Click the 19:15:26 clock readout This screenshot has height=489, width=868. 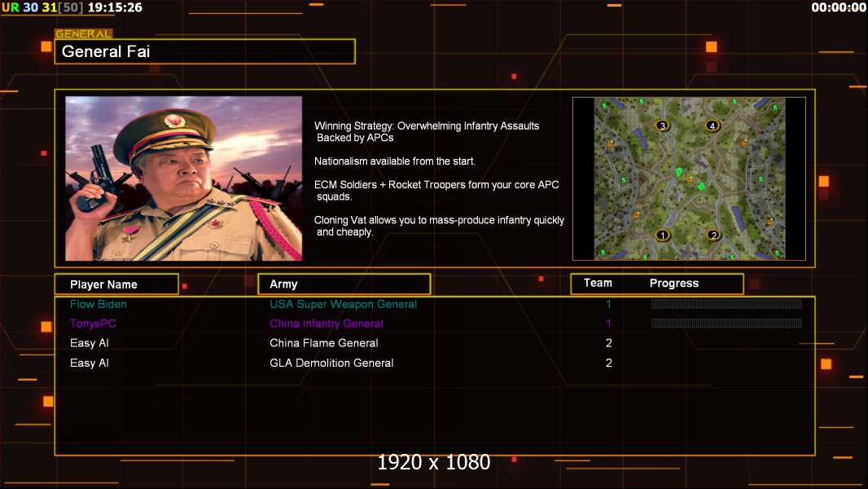(x=115, y=8)
